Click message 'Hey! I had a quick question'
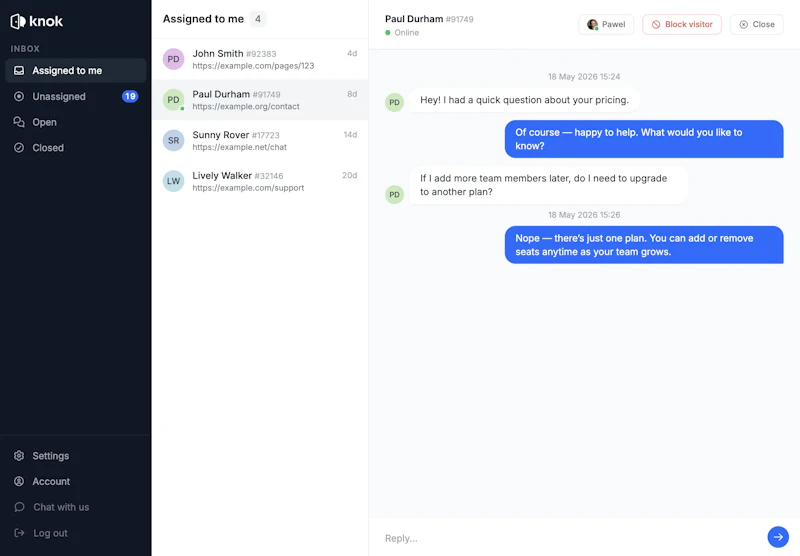The image size is (800, 556). 524,100
